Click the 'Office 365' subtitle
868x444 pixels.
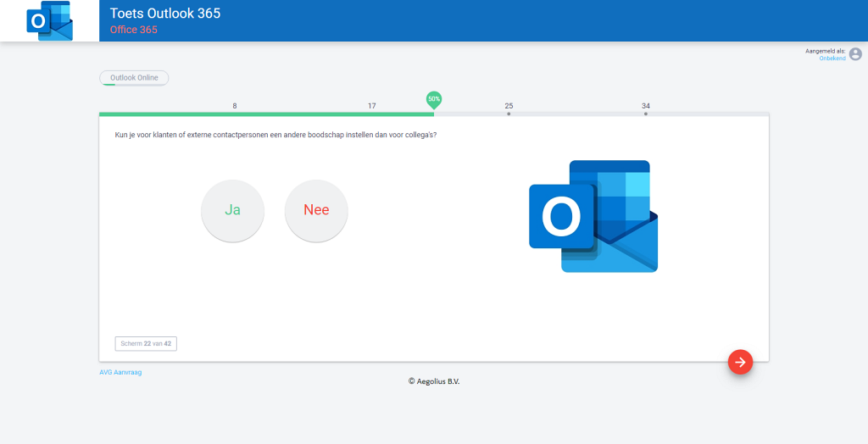[x=133, y=30]
